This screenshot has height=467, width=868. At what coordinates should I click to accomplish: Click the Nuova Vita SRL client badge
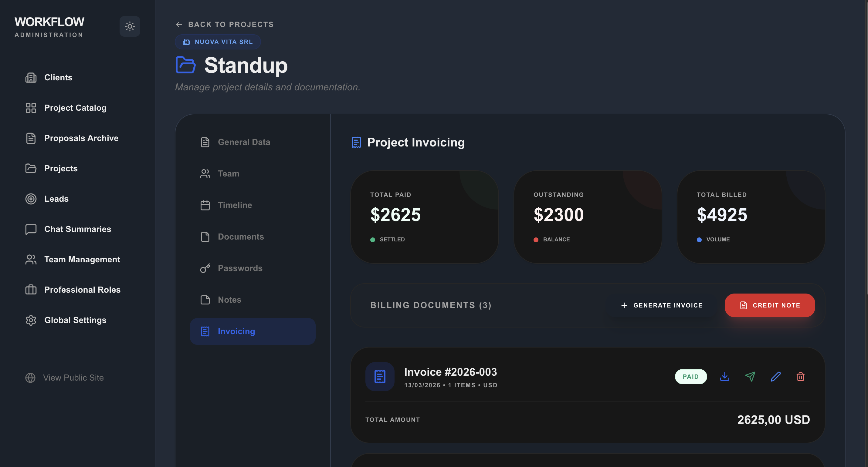(218, 42)
